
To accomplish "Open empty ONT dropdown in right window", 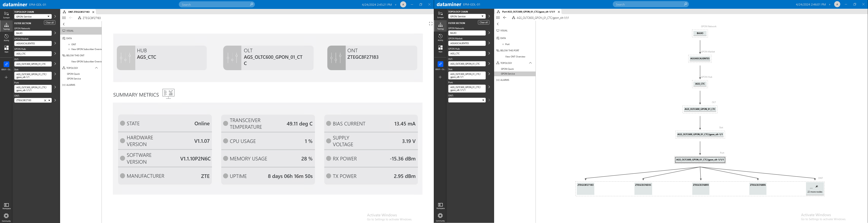I will pos(483,100).
